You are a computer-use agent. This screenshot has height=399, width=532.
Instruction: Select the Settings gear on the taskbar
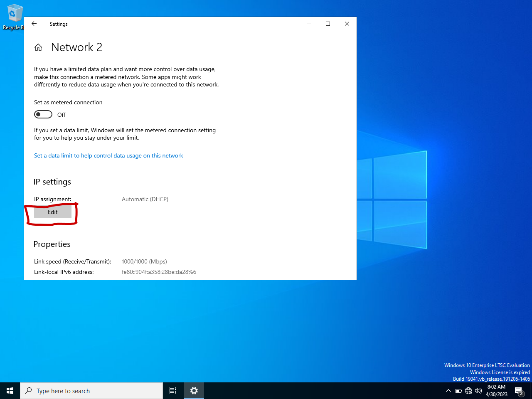[x=194, y=391]
